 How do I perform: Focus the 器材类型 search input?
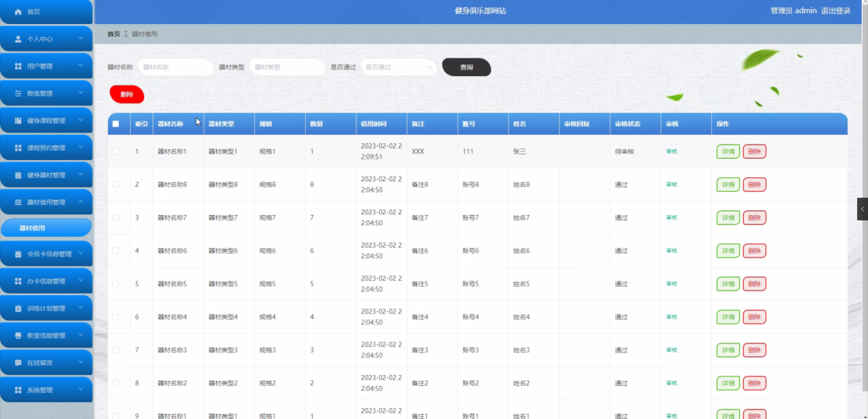point(287,67)
